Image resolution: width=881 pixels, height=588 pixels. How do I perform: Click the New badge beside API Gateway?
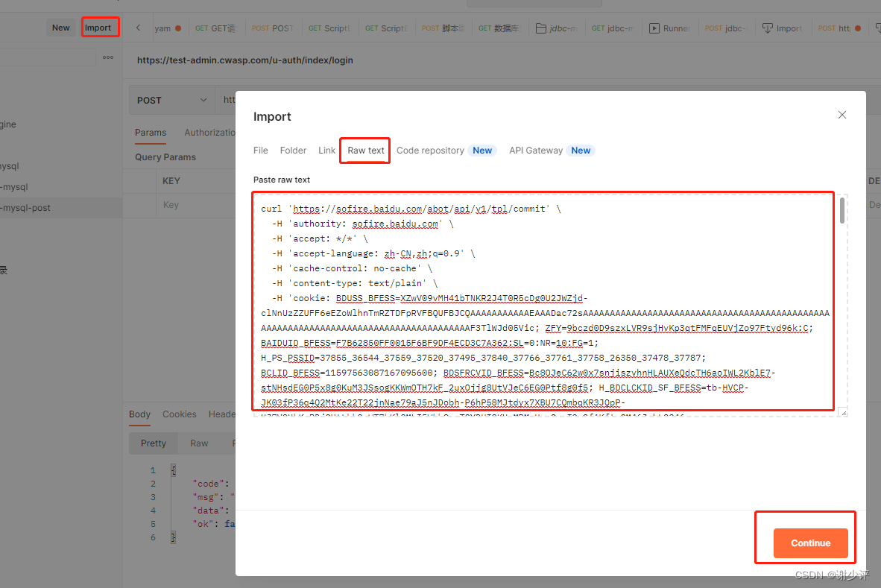(581, 151)
